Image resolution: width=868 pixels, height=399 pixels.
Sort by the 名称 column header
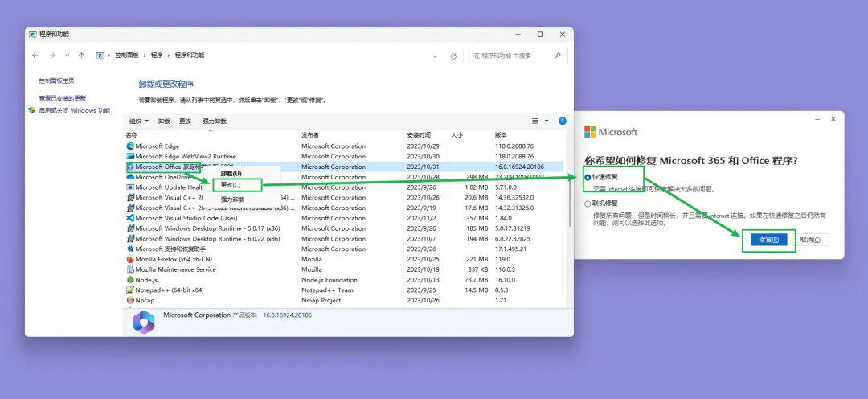pos(131,134)
